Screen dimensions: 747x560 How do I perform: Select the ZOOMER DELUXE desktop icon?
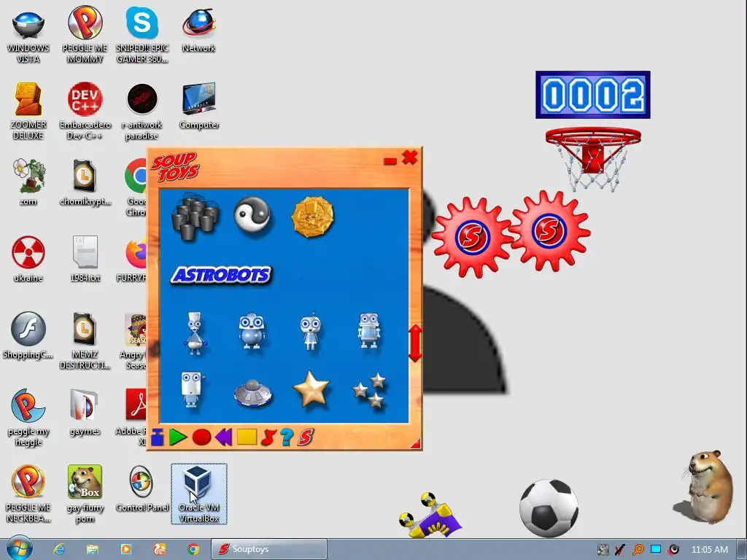[x=28, y=112]
